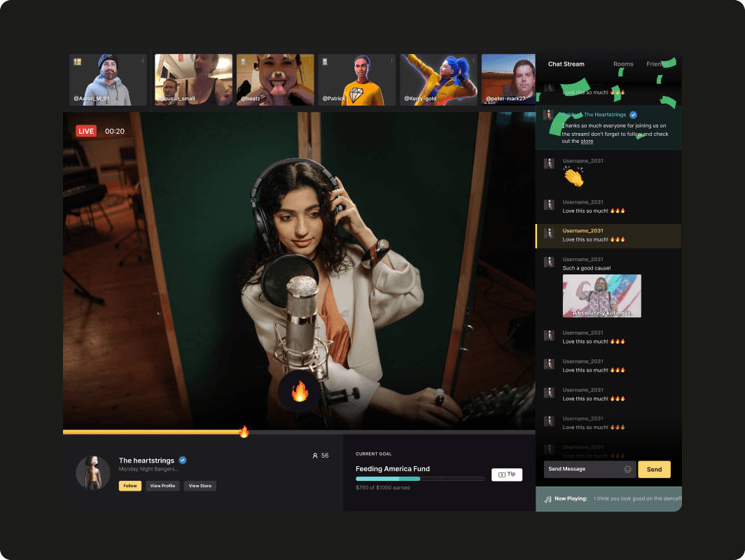The height and width of the screenshot is (560, 745).
Task: Click avatar beside 'Such a good cause!' message
Action: pyautogui.click(x=549, y=262)
